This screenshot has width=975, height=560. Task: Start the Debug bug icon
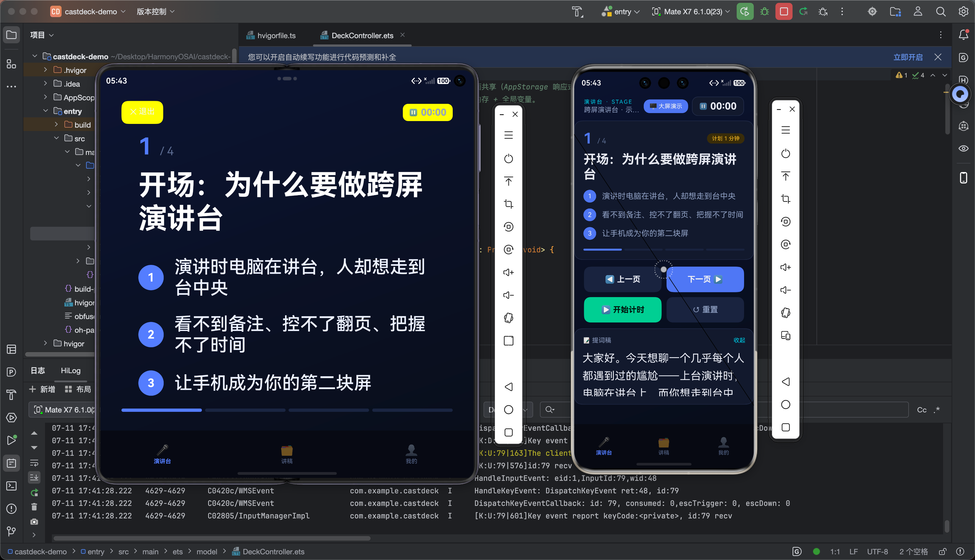point(764,12)
